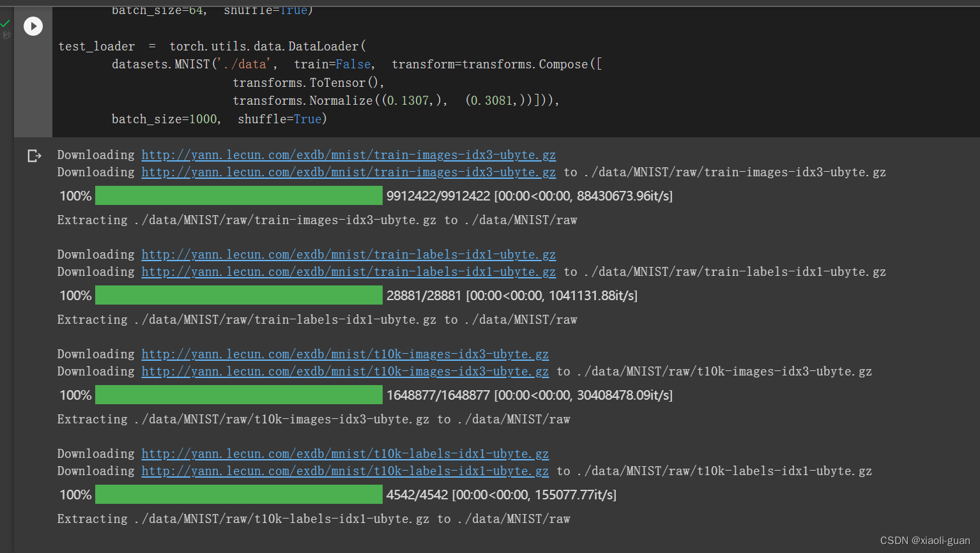
Task: Click 'transforms.Normalize' line in code
Action: point(395,100)
